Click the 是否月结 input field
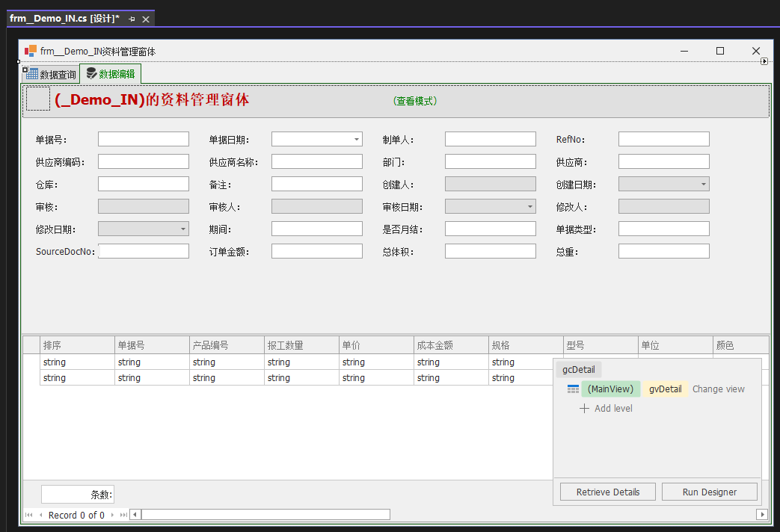The image size is (780, 532). (x=491, y=229)
